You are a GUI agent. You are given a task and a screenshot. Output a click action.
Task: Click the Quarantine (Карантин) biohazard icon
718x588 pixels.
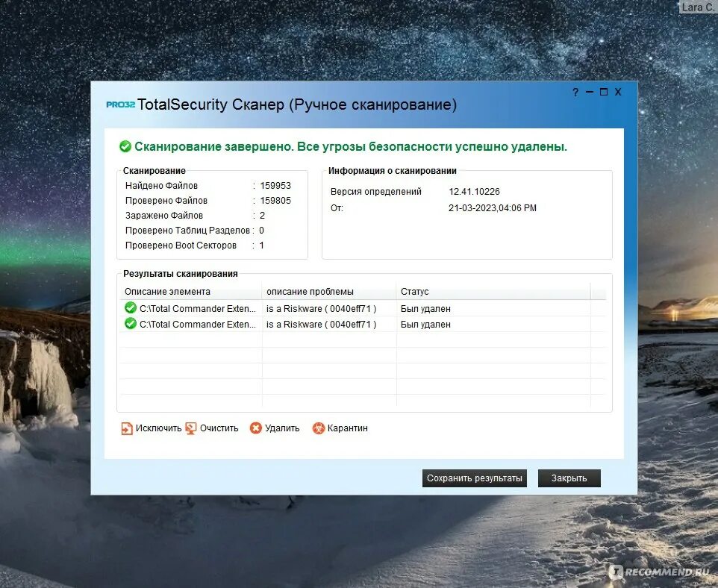point(318,428)
